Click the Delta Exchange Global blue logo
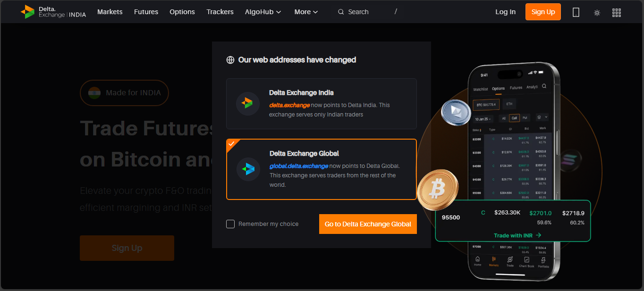The image size is (644, 291). 248,169
